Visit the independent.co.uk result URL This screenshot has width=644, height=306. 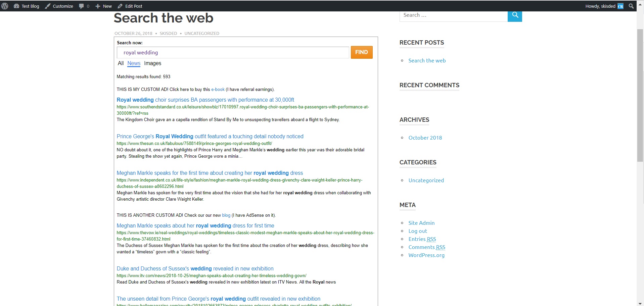click(239, 183)
